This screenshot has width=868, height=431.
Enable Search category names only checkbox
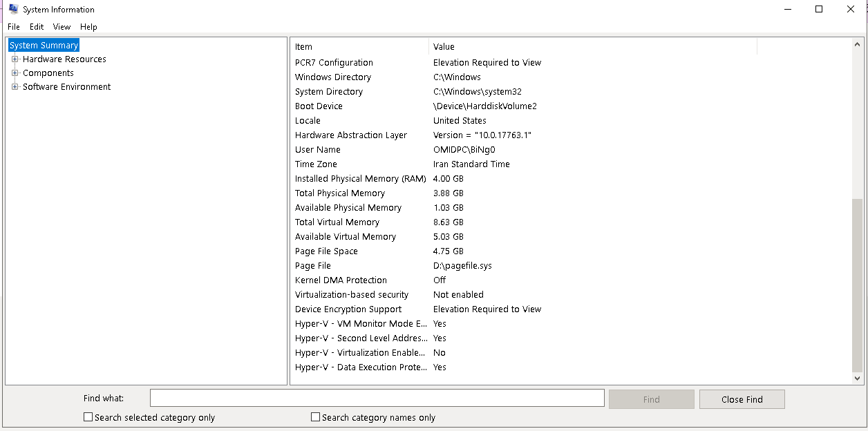click(x=315, y=417)
